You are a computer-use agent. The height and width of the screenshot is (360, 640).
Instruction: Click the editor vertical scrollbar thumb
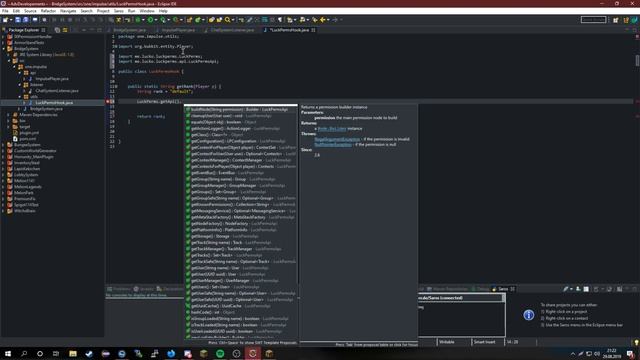click(637, 60)
